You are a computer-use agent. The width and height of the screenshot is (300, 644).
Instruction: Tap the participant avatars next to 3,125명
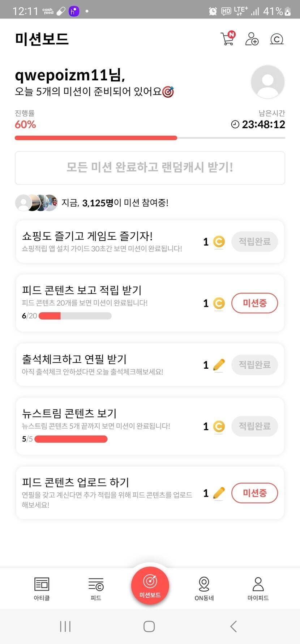tap(36, 203)
